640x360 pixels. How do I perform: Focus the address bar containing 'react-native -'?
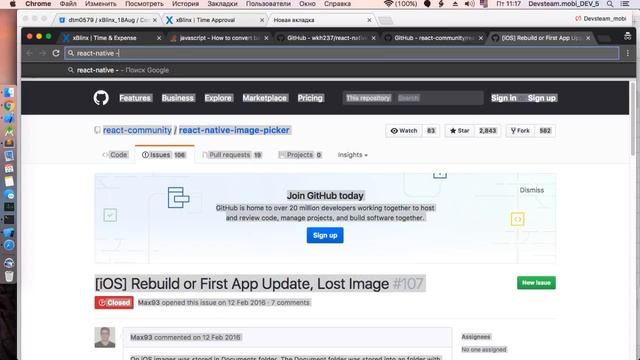point(342,53)
